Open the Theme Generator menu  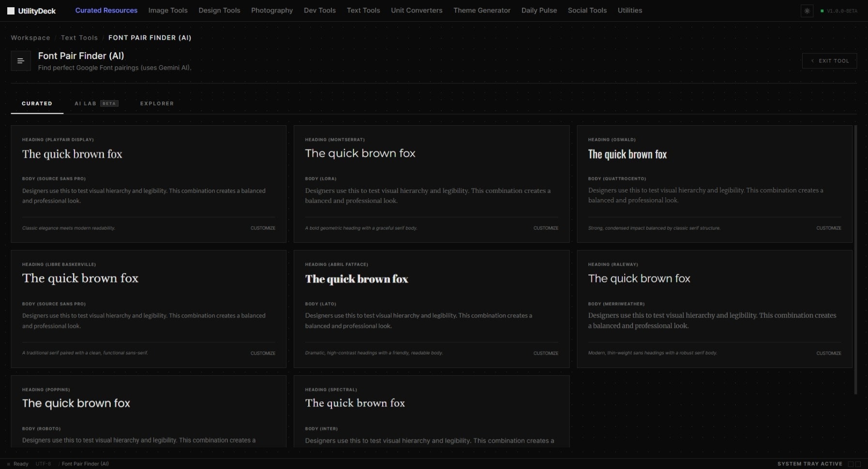(x=482, y=10)
